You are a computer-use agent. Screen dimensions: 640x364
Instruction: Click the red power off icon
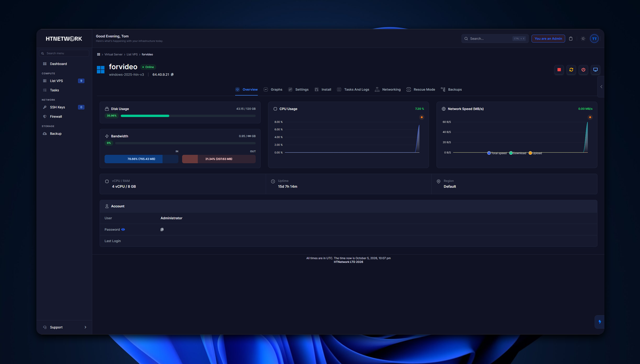(583, 70)
